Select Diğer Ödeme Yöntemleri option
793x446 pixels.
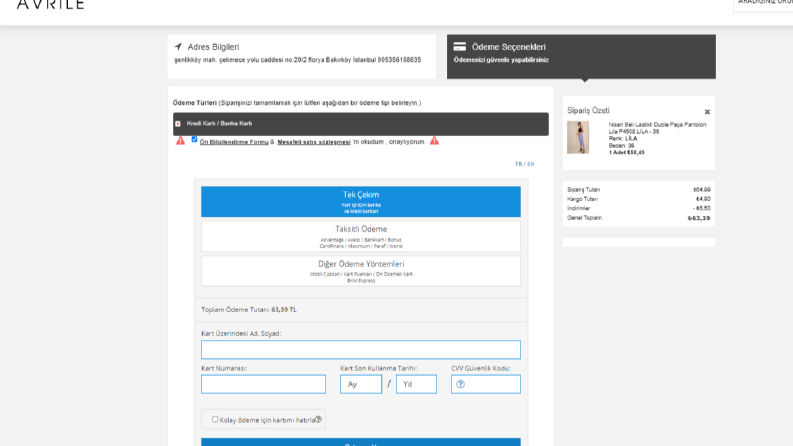point(361,271)
